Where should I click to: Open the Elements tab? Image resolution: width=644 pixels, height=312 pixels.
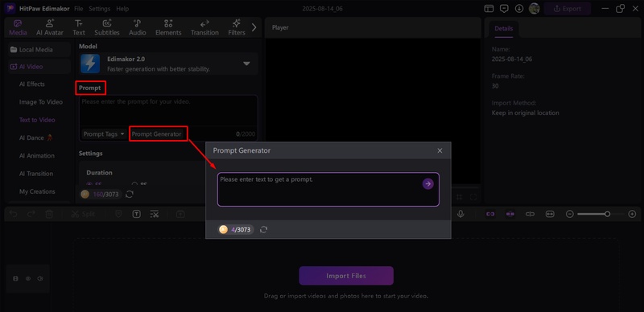pyautogui.click(x=168, y=27)
